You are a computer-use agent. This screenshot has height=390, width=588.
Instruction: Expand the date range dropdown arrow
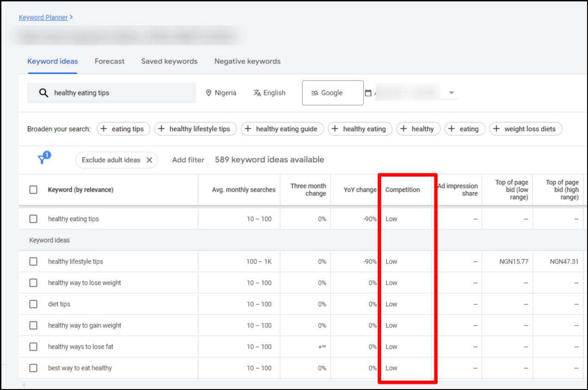[x=452, y=93]
